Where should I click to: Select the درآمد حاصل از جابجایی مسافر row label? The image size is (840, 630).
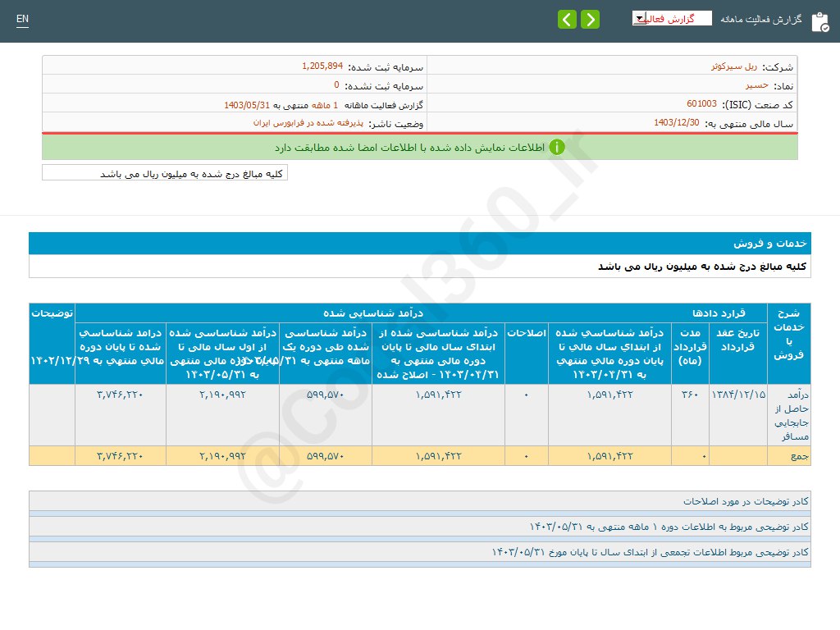tap(789, 415)
